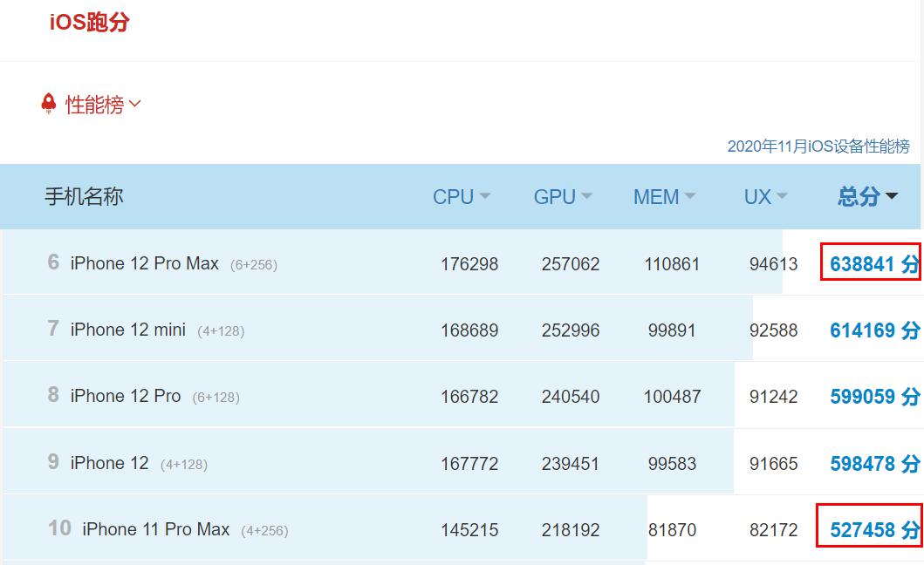This screenshot has width=924, height=565.
Task: Click total score 598478 分
Action: [x=873, y=464]
